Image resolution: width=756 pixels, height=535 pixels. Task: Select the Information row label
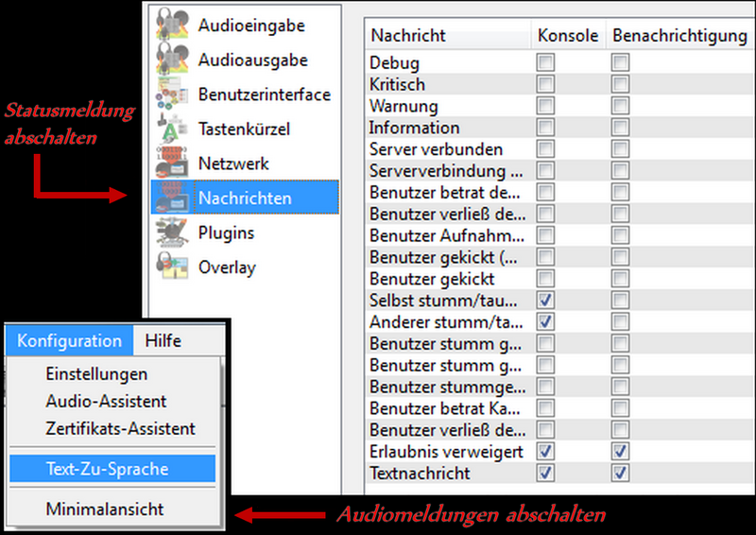tap(414, 128)
